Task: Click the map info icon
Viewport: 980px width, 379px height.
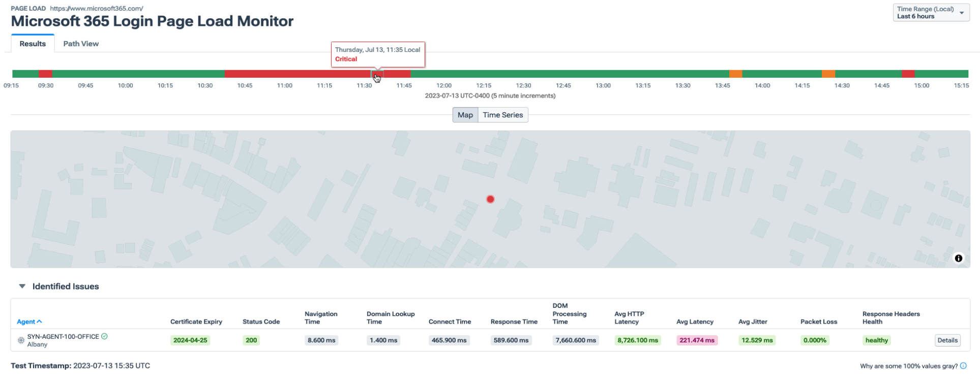Action: pos(959,258)
